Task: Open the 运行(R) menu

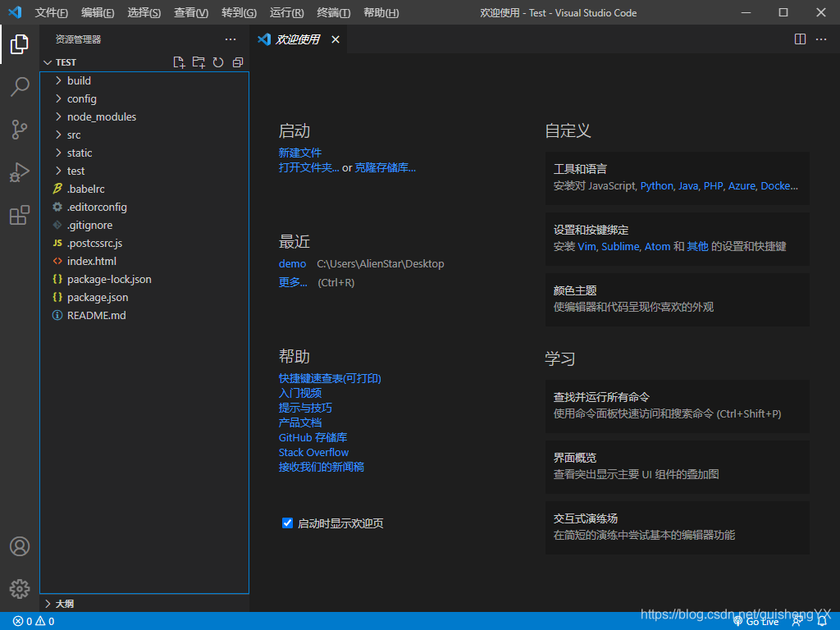Action: point(286,13)
